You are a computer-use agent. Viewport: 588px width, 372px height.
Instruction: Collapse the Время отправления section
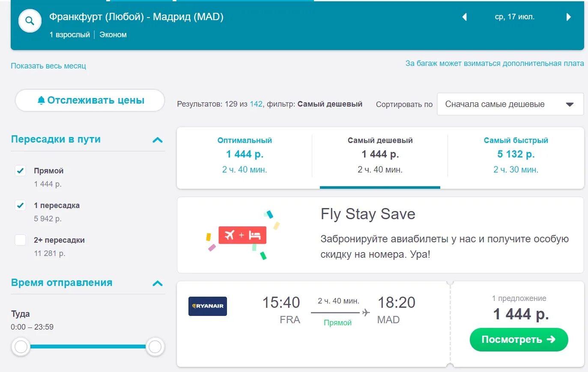(x=158, y=283)
